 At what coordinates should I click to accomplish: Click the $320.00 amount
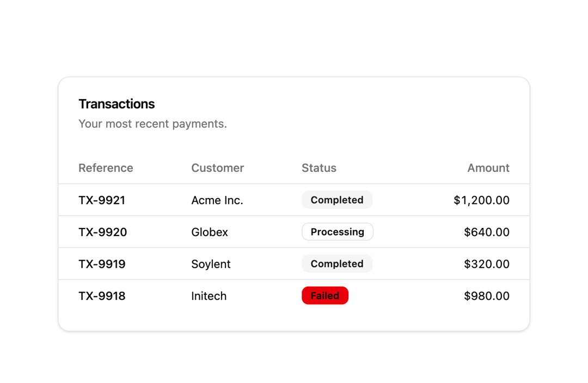487,264
